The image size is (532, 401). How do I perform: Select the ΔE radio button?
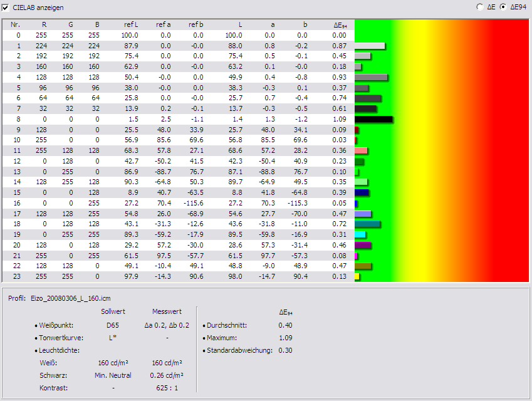pyautogui.click(x=480, y=8)
